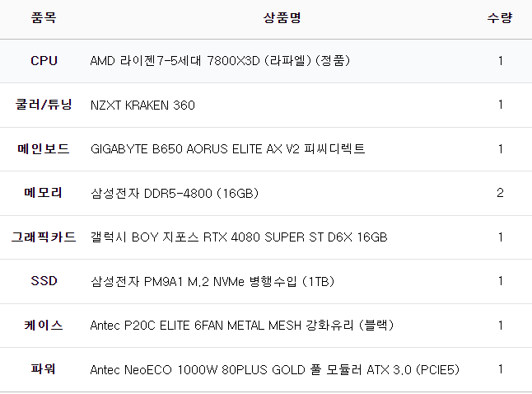Open the GIGABYTE B650 AORUS ELITE product
The image size is (532, 394).
pos(227,149)
